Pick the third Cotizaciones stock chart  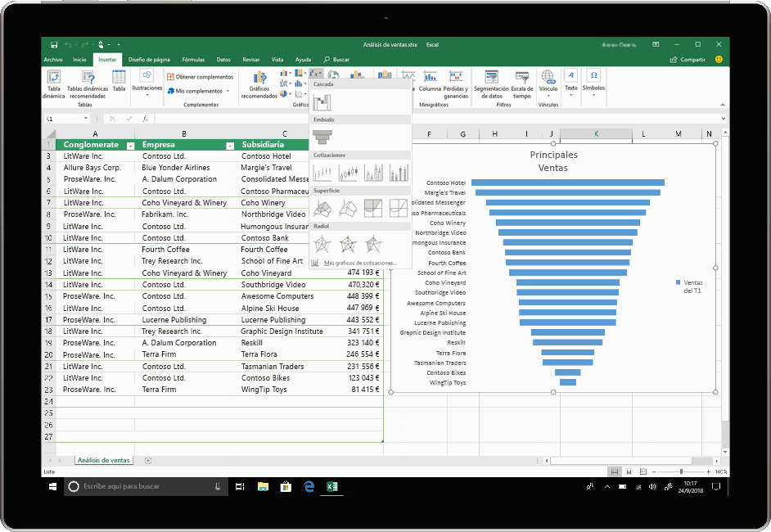[x=373, y=173]
